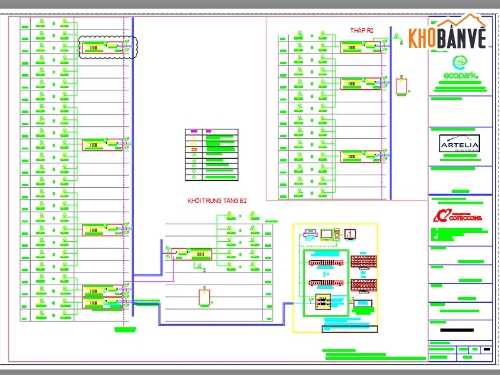Screen dimensions: 500x375
Task: Click the laptop symbol at control room bottom-right
Action: click(x=363, y=304)
